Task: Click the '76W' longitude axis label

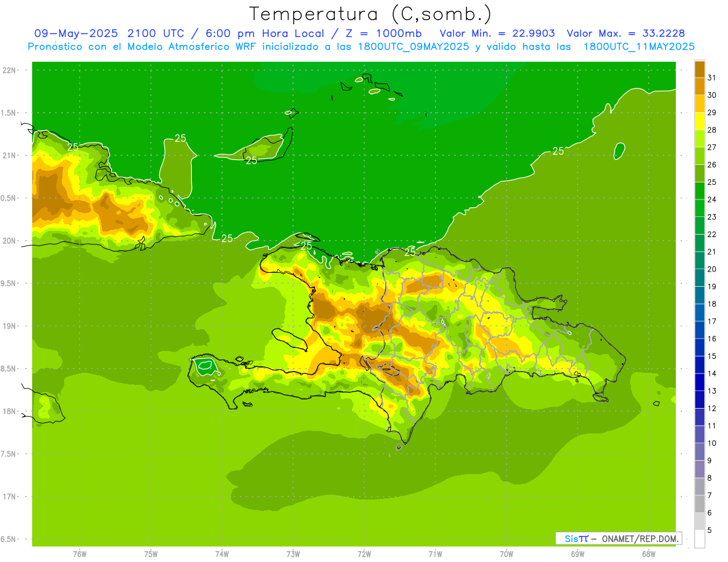Action: pyautogui.click(x=79, y=554)
